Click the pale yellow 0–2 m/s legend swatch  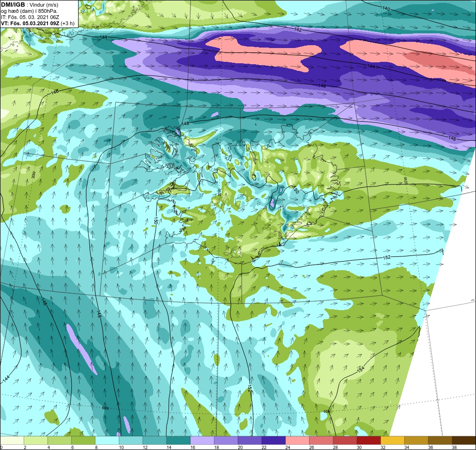point(12,440)
